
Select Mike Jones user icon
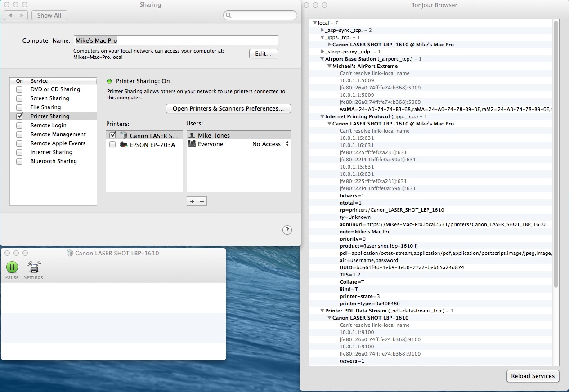coord(192,135)
